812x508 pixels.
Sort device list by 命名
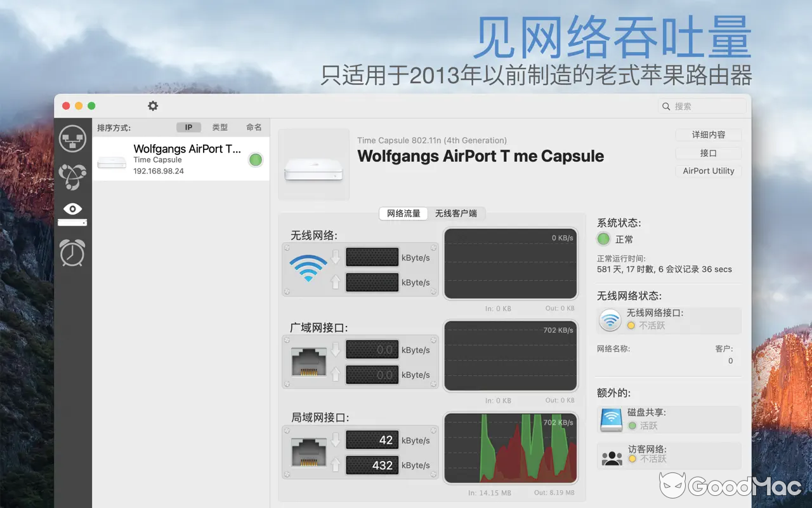(254, 128)
